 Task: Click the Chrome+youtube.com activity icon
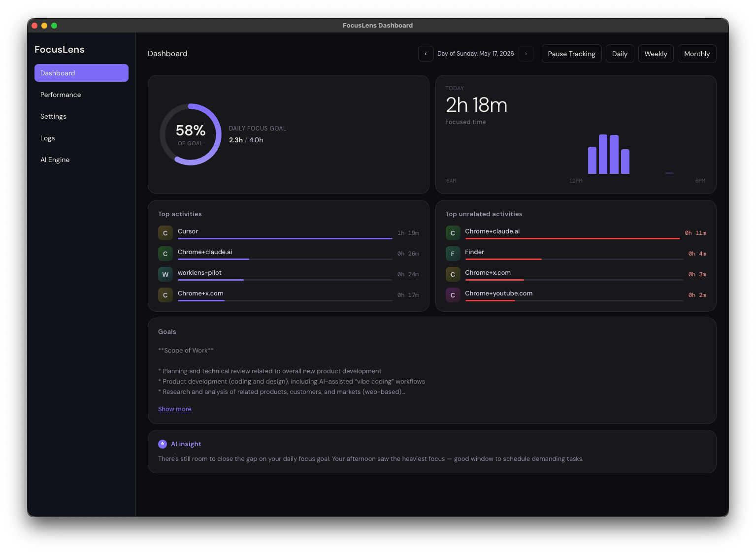coord(453,295)
